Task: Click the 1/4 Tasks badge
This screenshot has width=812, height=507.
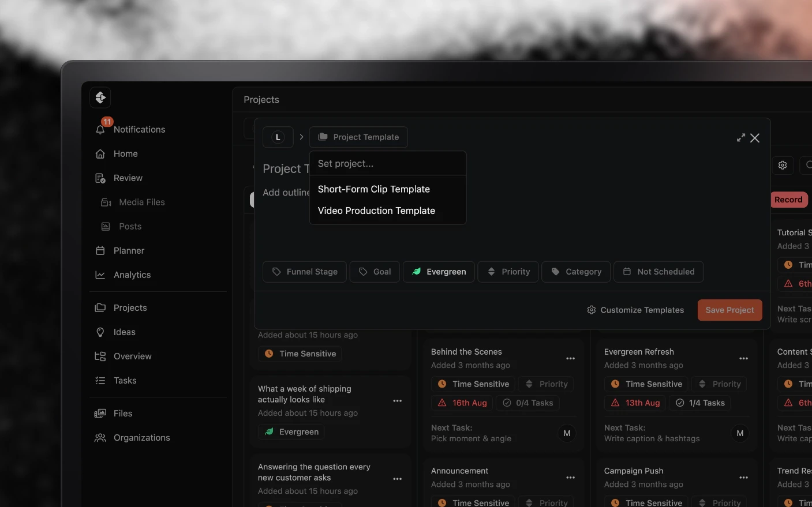Action: click(x=700, y=403)
